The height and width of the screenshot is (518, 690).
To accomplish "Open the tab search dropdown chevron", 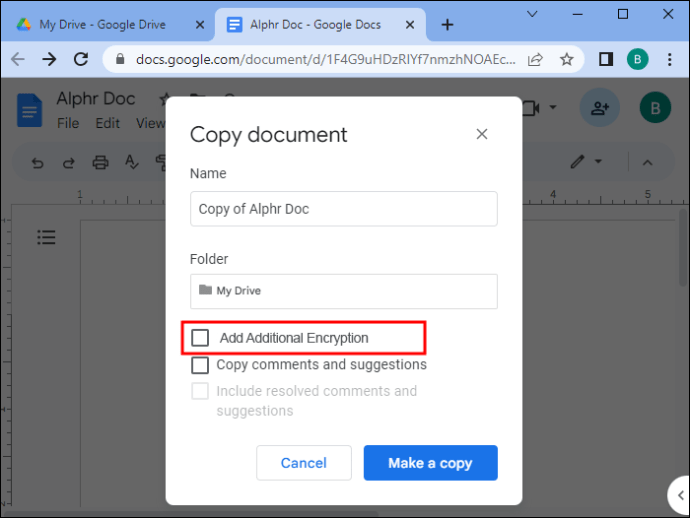I will [532, 14].
